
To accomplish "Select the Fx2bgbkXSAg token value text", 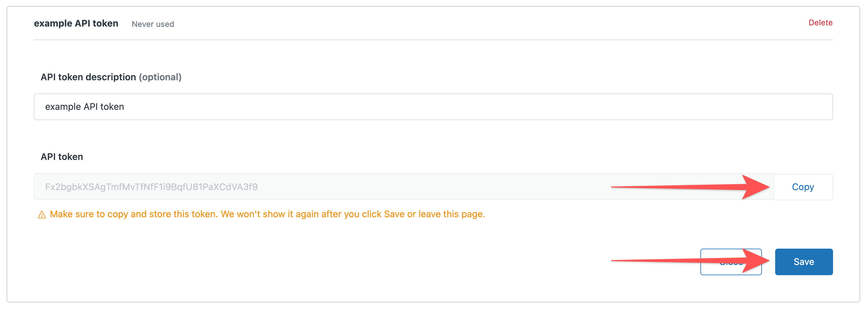I will (151, 187).
